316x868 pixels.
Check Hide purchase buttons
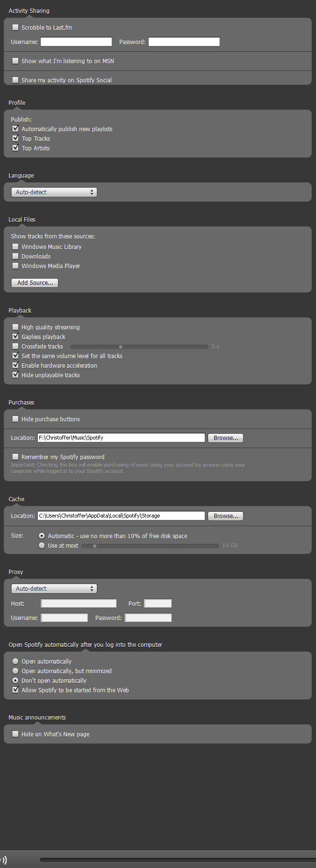[15, 419]
